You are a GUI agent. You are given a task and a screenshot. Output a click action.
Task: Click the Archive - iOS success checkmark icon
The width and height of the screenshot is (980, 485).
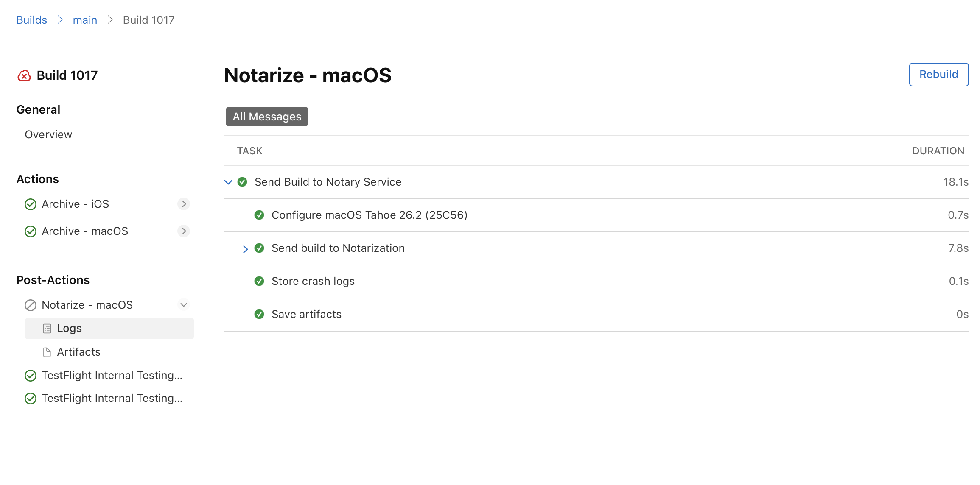(31, 204)
